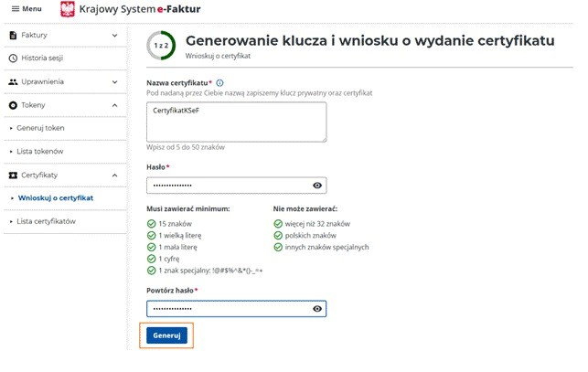Click the Certyfikaty badge icon
588x372 pixels.
click(x=13, y=175)
